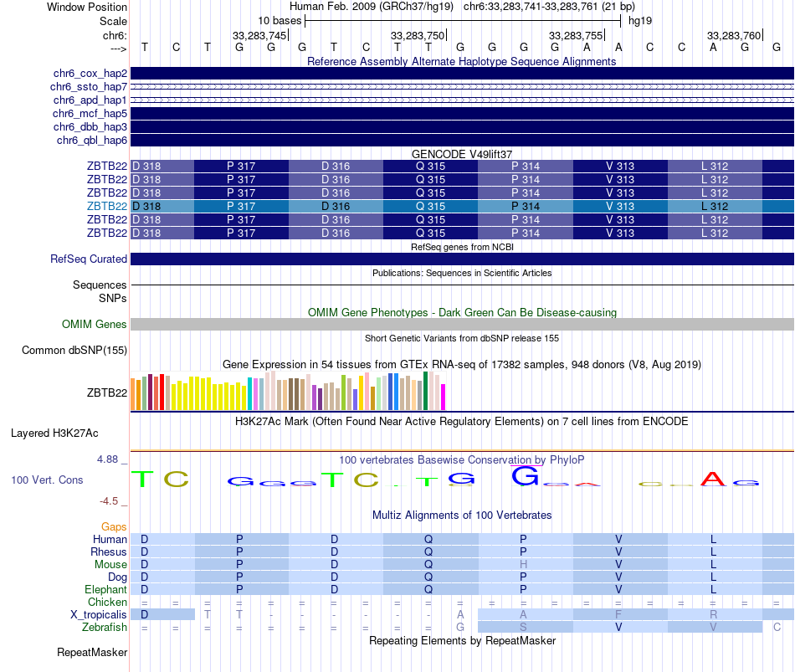Open the chr6_cox_hap2 track label
The image size is (795, 672).
(90, 74)
